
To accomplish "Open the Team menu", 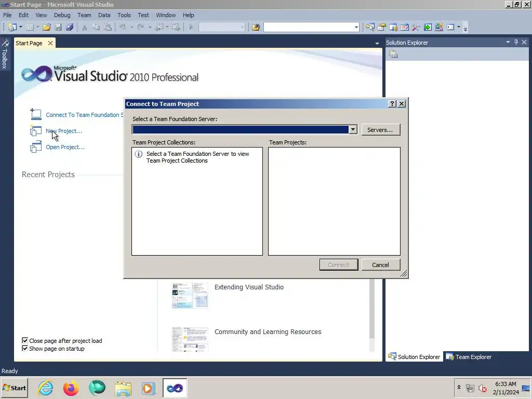I will [84, 15].
